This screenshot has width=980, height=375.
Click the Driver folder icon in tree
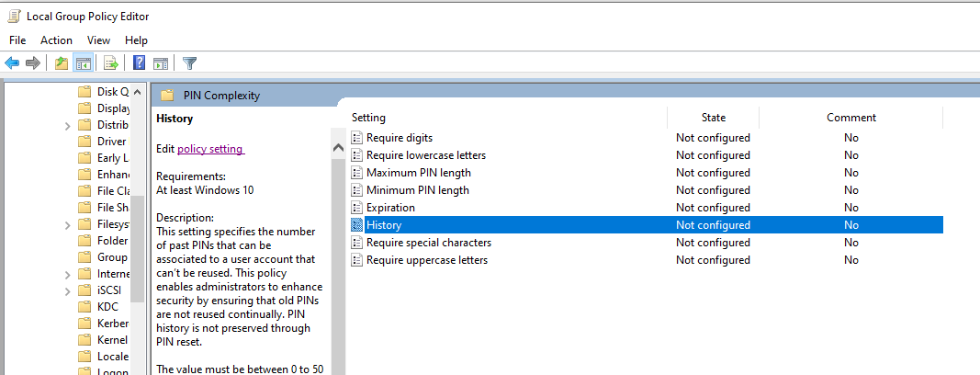point(84,142)
